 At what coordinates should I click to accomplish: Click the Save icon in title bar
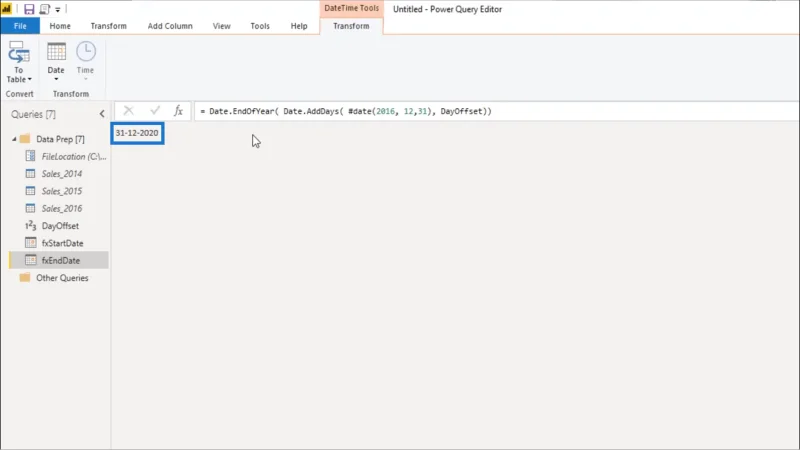[x=29, y=9]
